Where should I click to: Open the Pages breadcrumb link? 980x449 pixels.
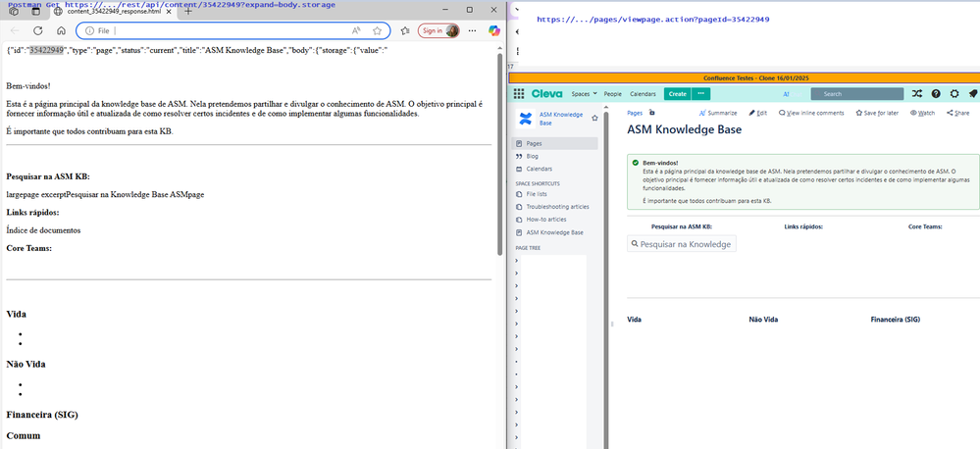635,113
